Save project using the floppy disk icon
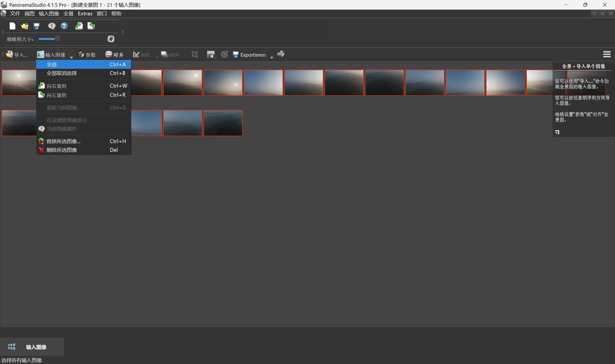This screenshot has width=615, height=364. [37, 26]
